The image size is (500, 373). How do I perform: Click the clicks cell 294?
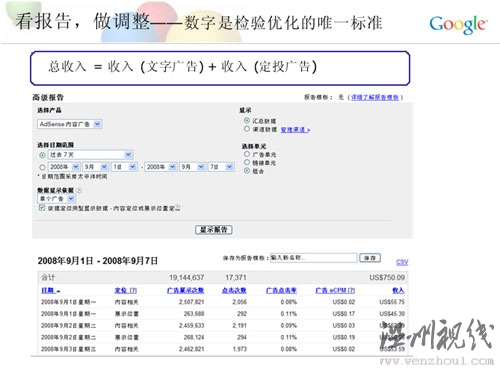[242, 337]
